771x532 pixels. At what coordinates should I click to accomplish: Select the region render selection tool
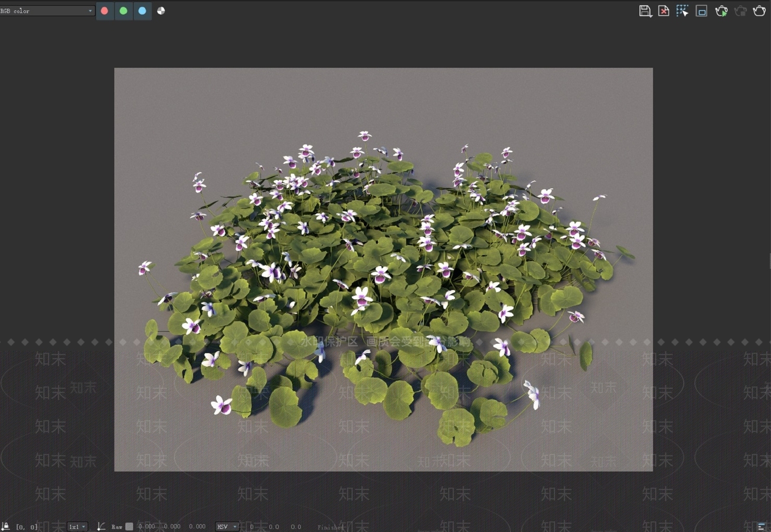pos(683,11)
